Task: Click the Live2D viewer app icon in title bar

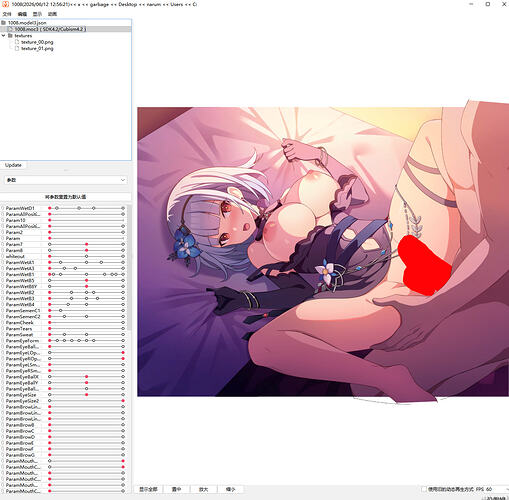Action: click(5, 4)
